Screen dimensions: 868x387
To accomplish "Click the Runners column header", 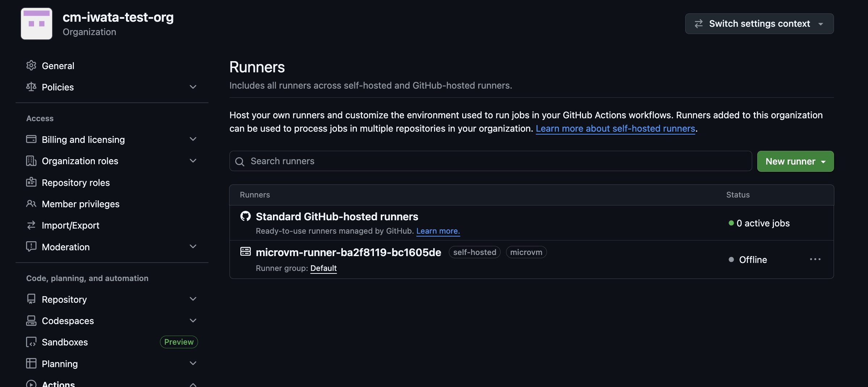I will [255, 195].
